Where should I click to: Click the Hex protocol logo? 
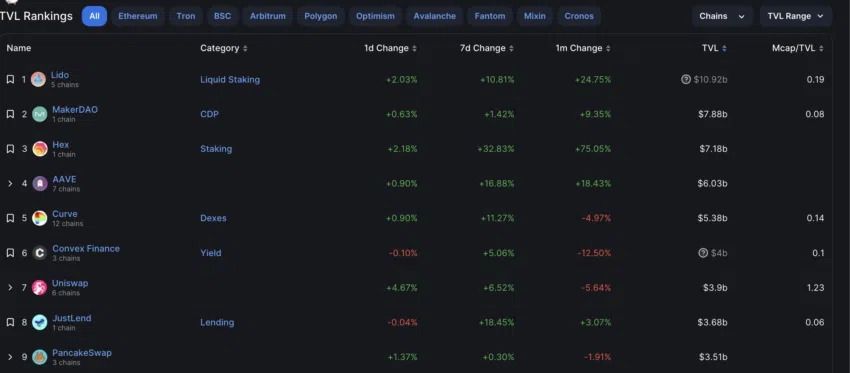coord(40,149)
